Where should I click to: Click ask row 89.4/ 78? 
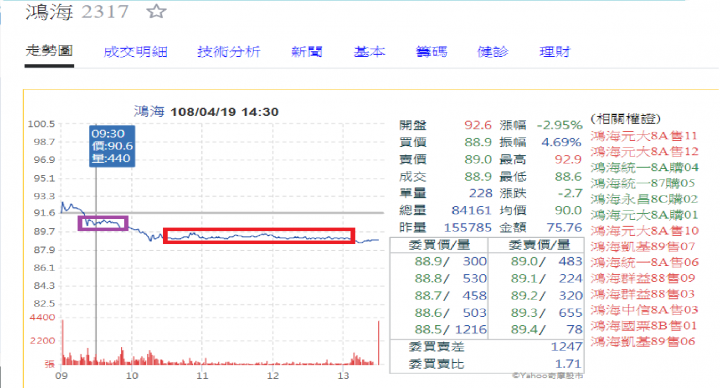546,329
